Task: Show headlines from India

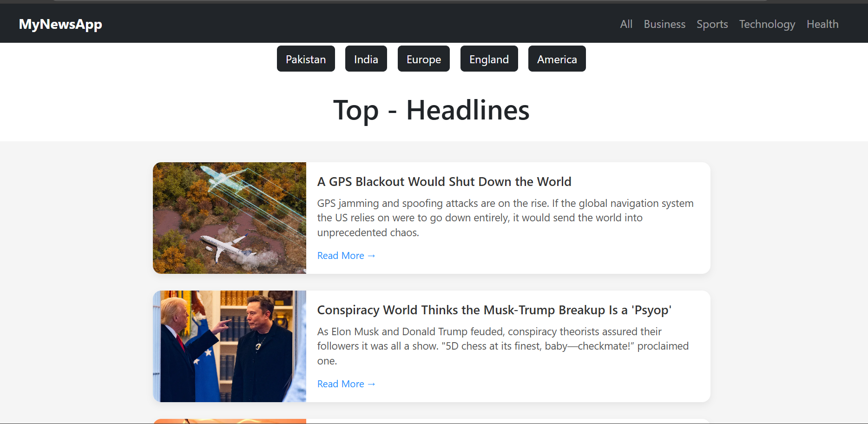Action: (366, 59)
